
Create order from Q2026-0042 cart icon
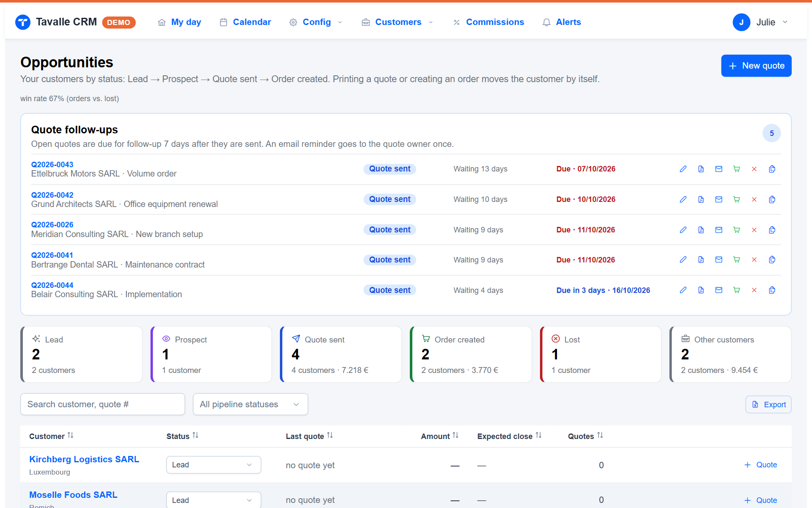736,199
